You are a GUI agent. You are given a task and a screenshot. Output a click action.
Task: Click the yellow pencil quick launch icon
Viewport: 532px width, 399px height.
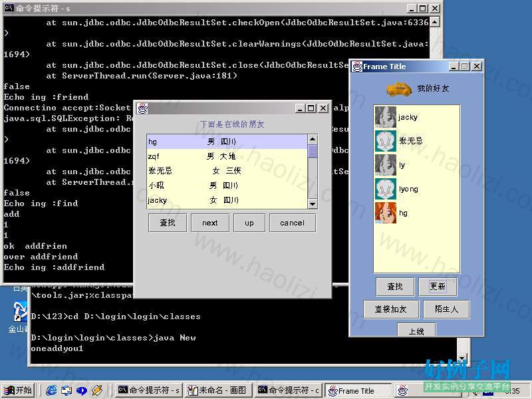coord(96,390)
